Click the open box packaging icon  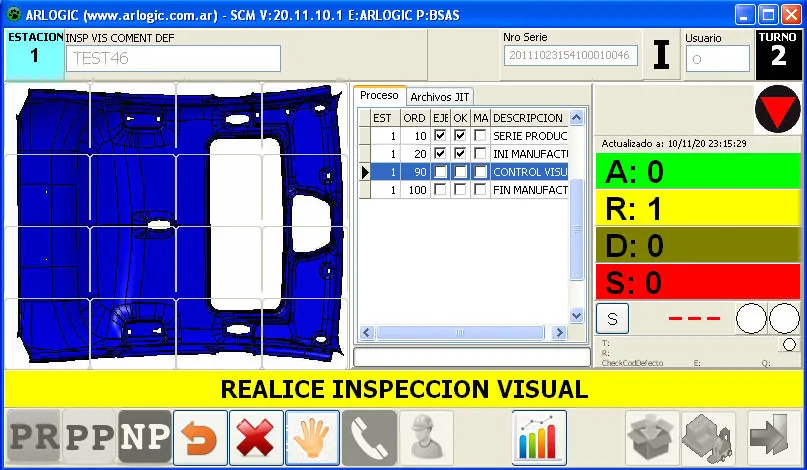653,437
